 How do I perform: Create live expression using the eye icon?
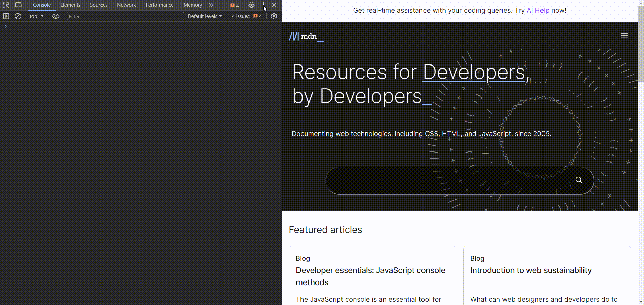pyautogui.click(x=56, y=16)
